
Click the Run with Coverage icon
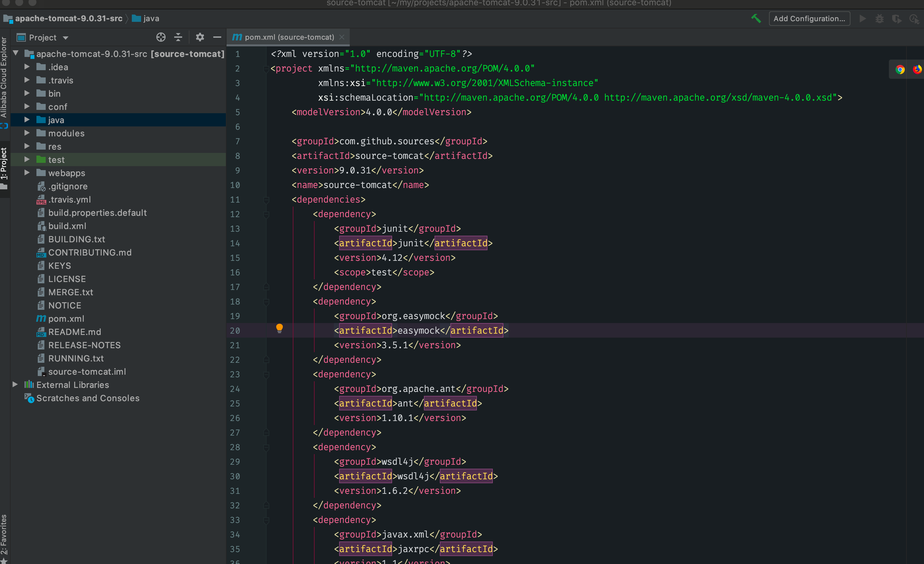[x=897, y=18]
